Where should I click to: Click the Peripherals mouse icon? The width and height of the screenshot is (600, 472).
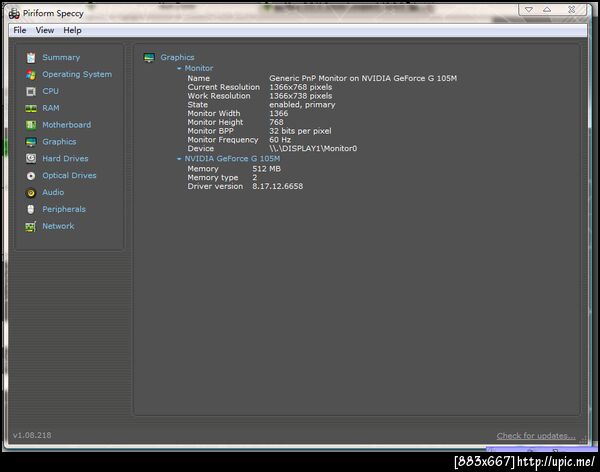(x=31, y=209)
